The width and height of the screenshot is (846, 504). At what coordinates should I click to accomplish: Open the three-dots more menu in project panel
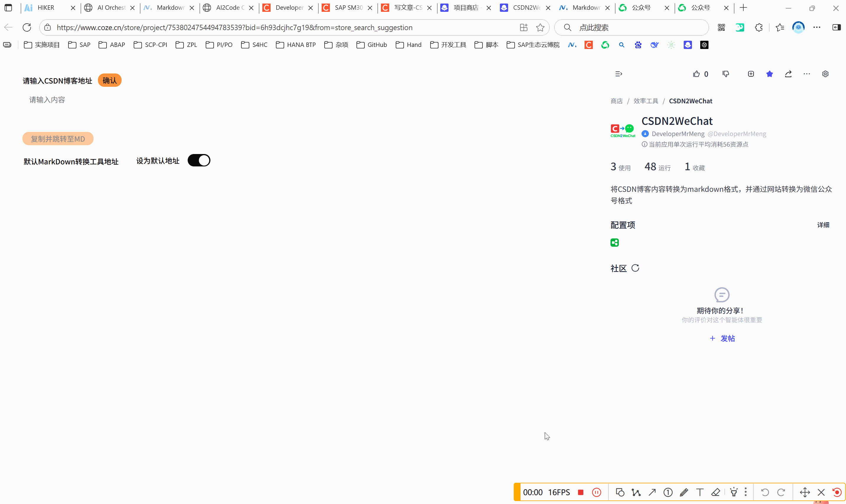tap(806, 74)
